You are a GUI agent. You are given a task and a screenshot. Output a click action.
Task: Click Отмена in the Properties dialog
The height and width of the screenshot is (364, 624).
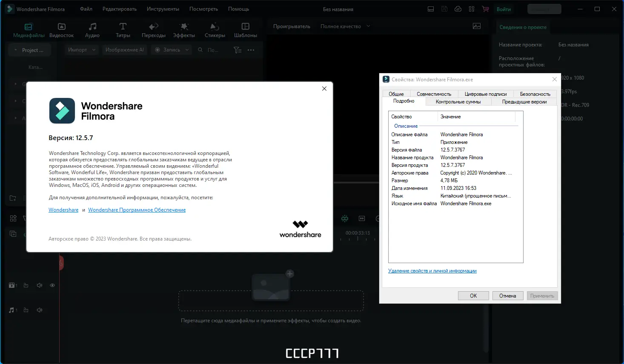(x=508, y=296)
